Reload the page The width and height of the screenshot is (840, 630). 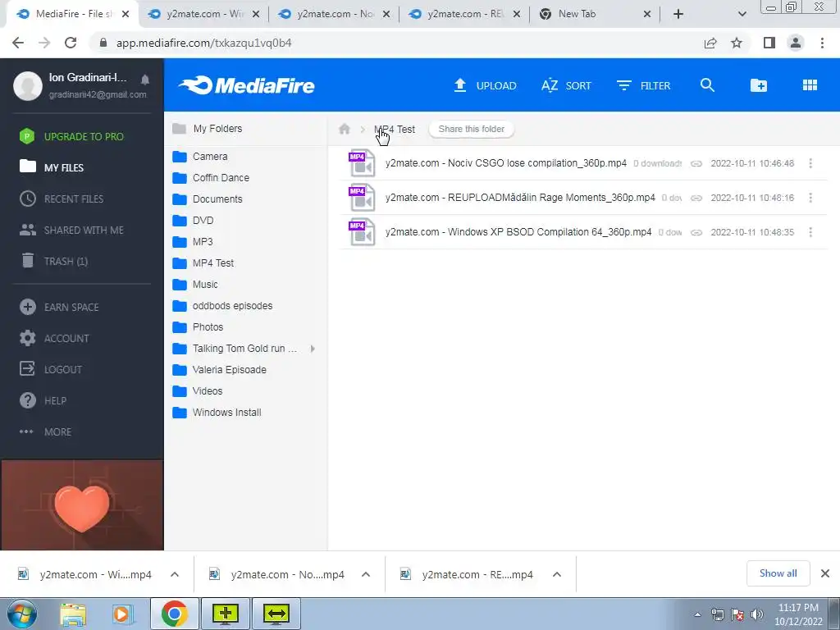point(71,43)
